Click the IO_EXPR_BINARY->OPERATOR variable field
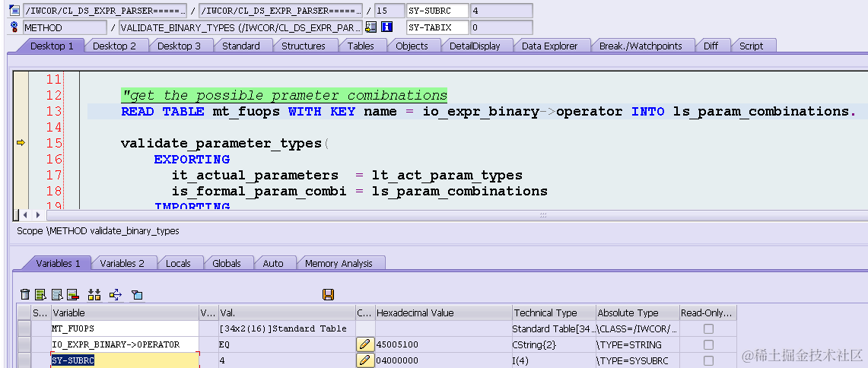868x368 pixels. [125, 344]
